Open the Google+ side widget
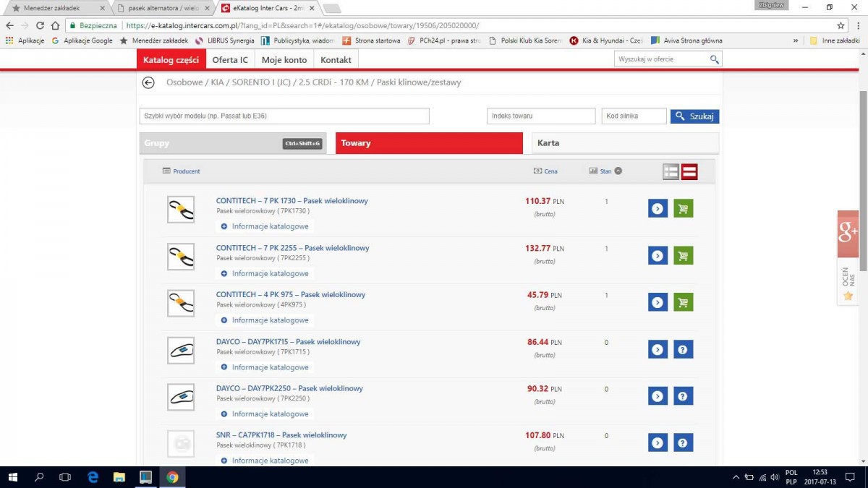Screen dimensions: 868x488 pos(848,234)
